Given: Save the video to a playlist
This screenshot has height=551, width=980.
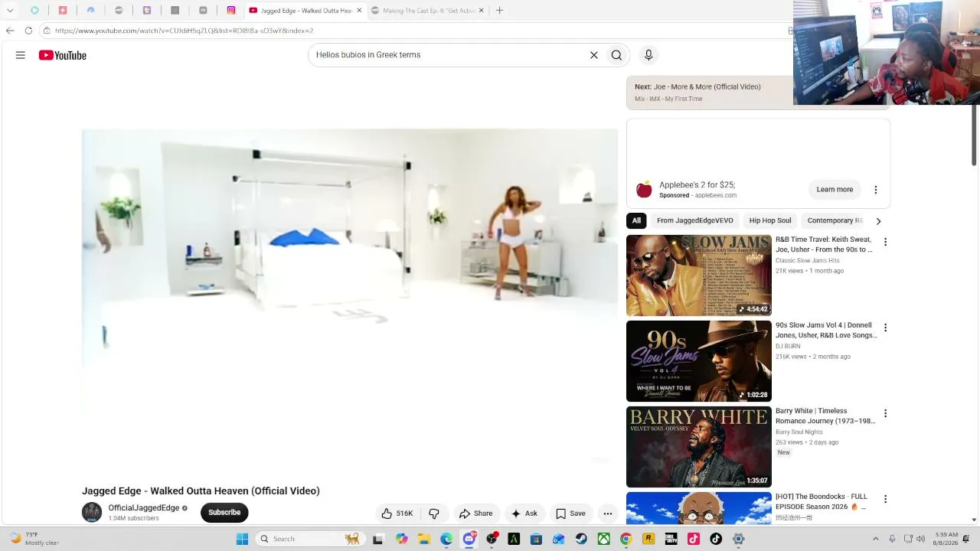Looking at the screenshot, I should 570,514.
